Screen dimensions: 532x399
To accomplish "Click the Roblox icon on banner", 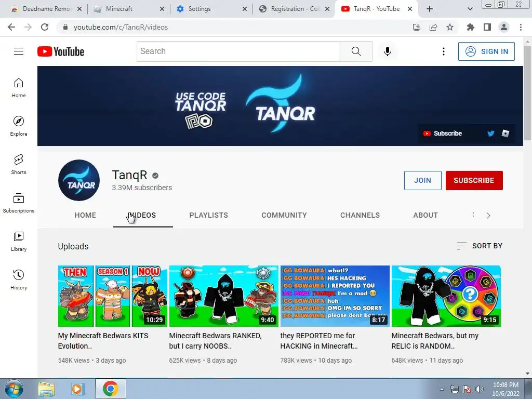I will pyautogui.click(x=506, y=134).
